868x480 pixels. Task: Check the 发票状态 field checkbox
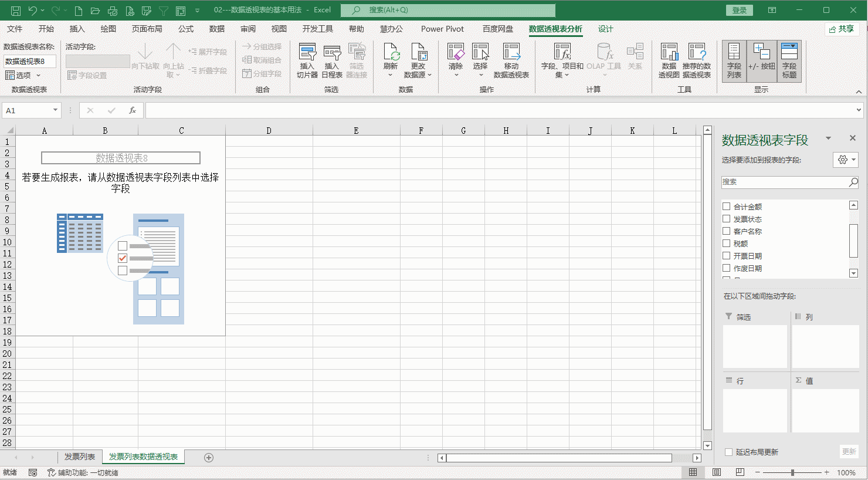(x=727, y=219)
